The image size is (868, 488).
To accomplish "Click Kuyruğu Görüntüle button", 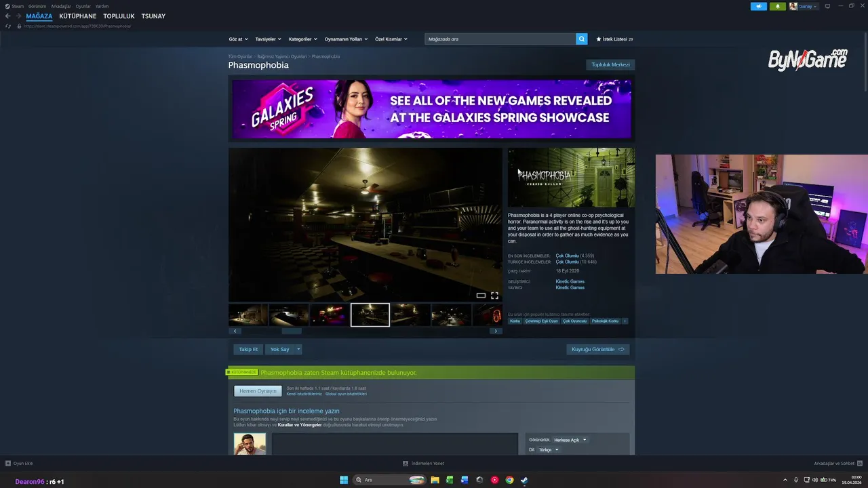I will (x=598, y=349).
